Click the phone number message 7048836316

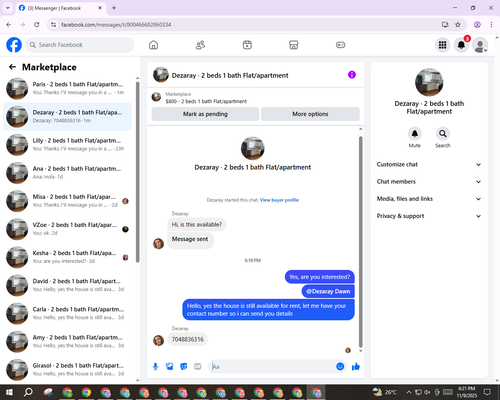click(x=188, y=339)
